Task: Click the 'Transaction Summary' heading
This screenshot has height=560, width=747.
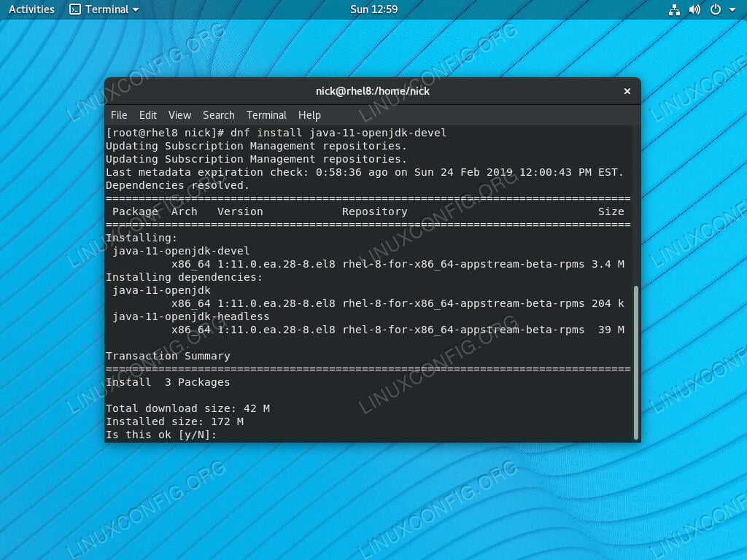Action: (168, 356)
